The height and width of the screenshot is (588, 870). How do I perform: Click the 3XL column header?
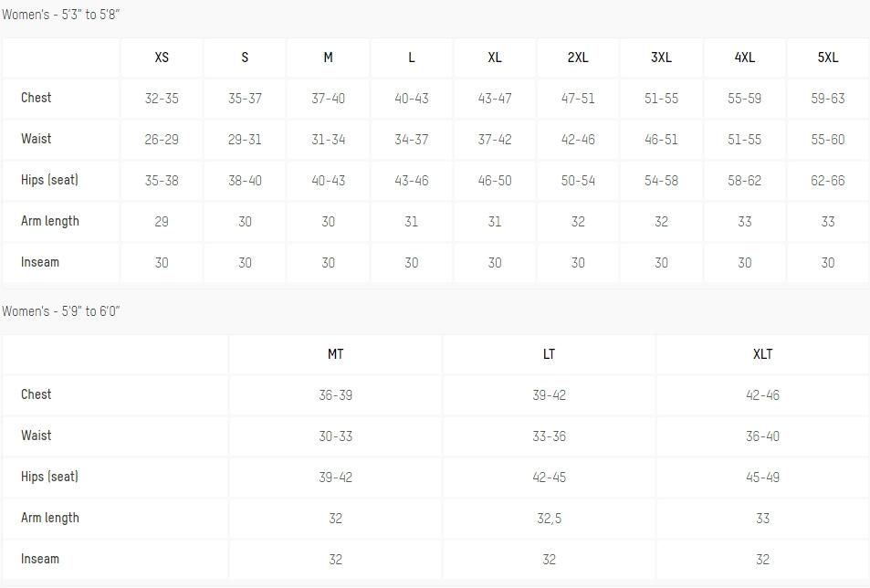661,58
